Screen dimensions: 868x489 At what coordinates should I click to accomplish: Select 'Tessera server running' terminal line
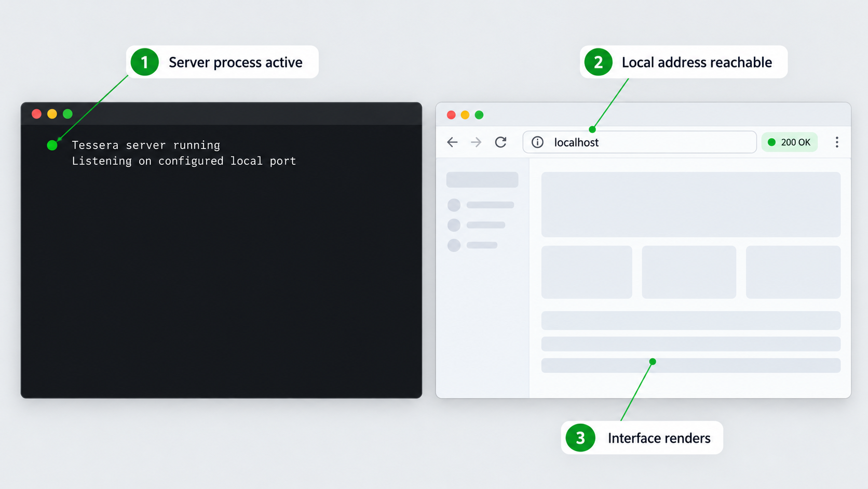146,145
